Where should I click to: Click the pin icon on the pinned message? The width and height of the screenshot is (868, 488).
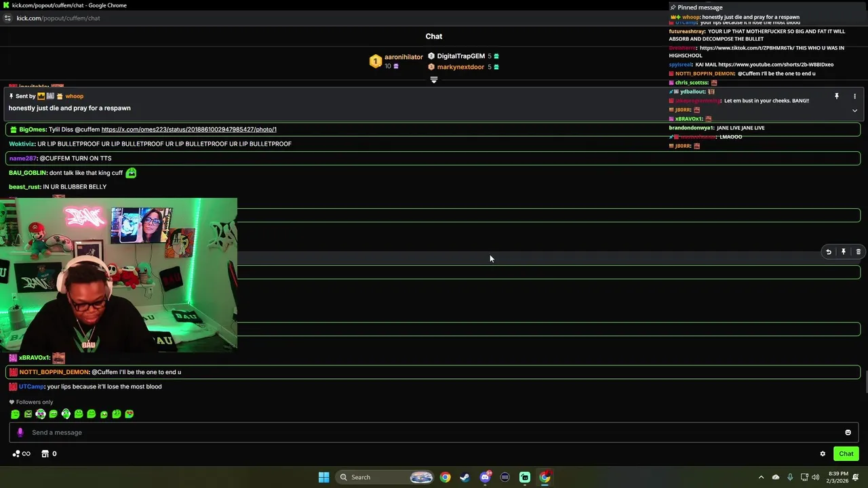[x=837, y=96]
